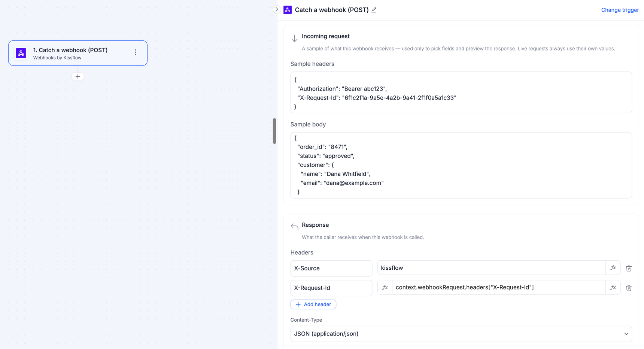Delete the X-Source header row
The image size is (644, 349).
pyautogui.click(x=629, y=268)
